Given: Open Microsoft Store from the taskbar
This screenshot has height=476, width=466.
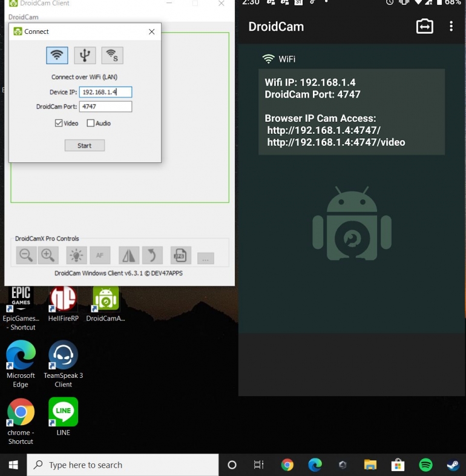Looking at the screenshot, I should [398, 464].
